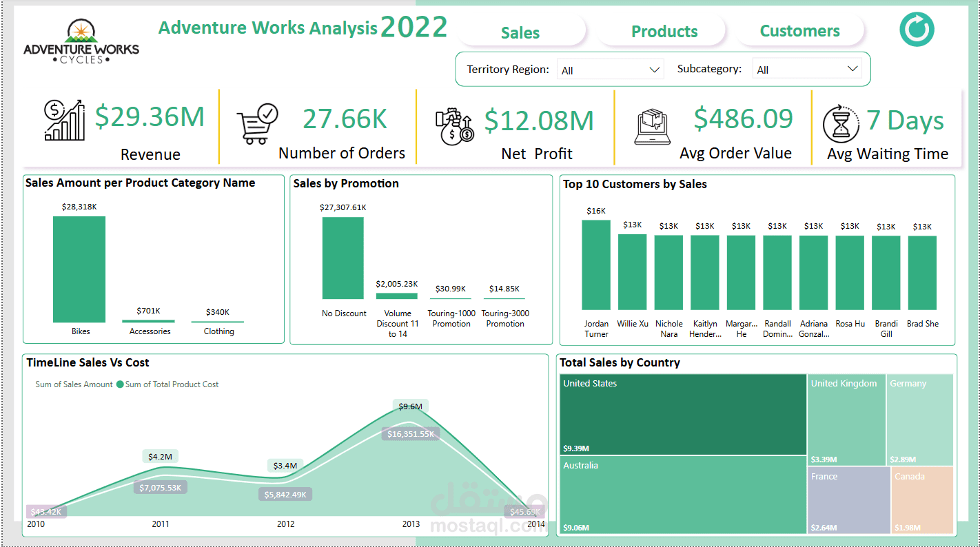Click the $4.2M data label for 2011
Viewport: 980px width, 547px height.
pos(161,456)
